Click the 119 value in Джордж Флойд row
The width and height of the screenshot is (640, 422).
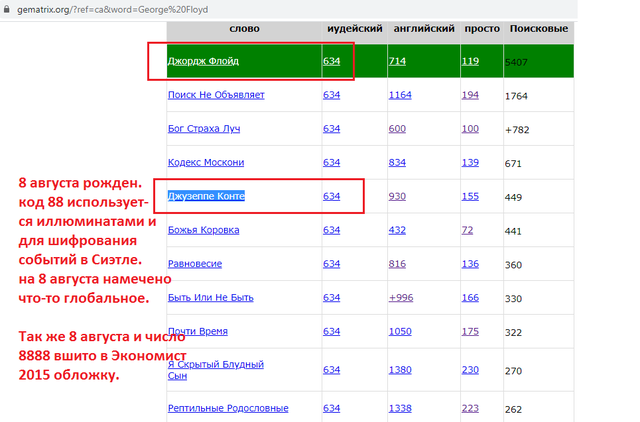point(470,61)
